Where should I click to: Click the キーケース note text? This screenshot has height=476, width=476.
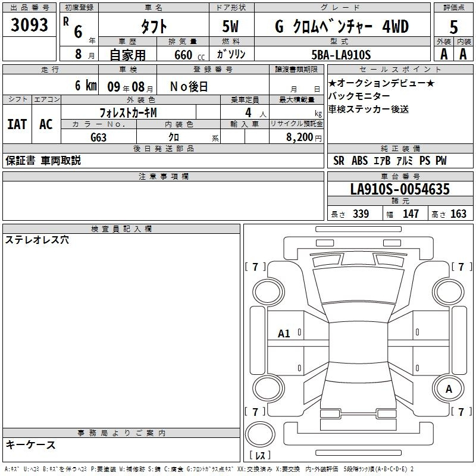(x=31, y=444)
